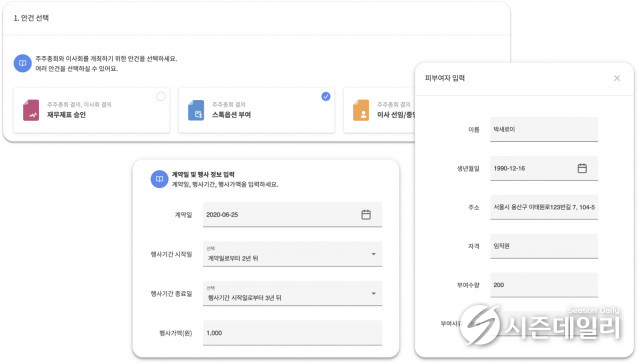Click the orange director appointment document icon
The image size is (640, 364).
pyautogui.click(x=361, y=110)
